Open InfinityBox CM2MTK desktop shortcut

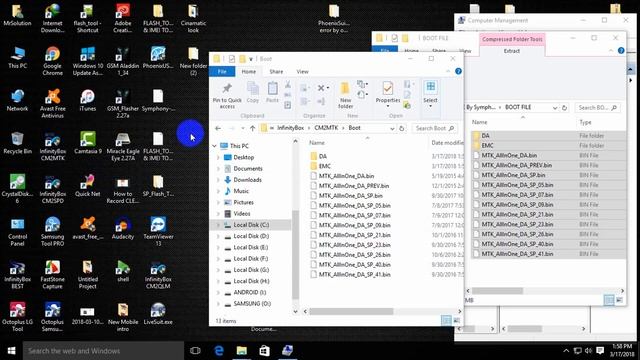coord(52,147)
